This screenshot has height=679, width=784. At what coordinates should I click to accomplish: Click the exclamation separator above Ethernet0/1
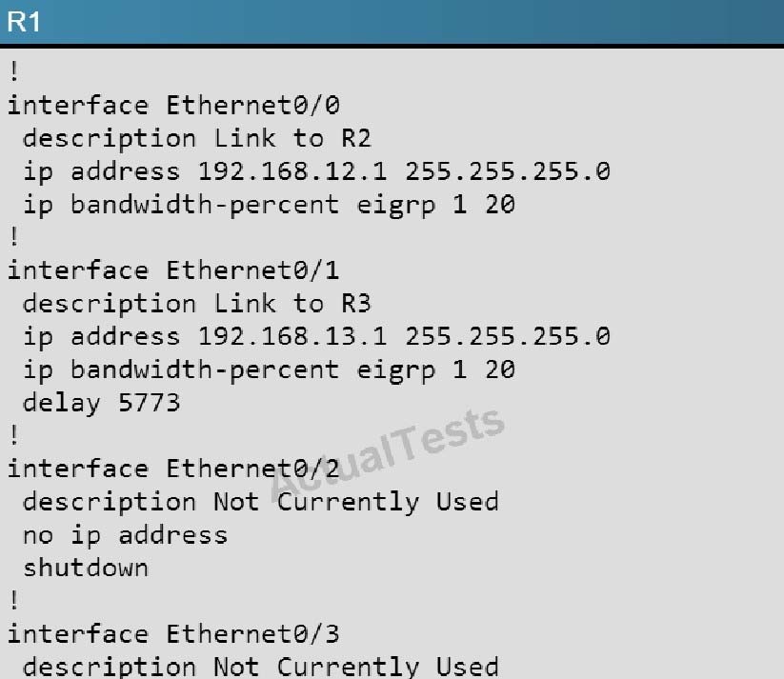click(14, 236)
